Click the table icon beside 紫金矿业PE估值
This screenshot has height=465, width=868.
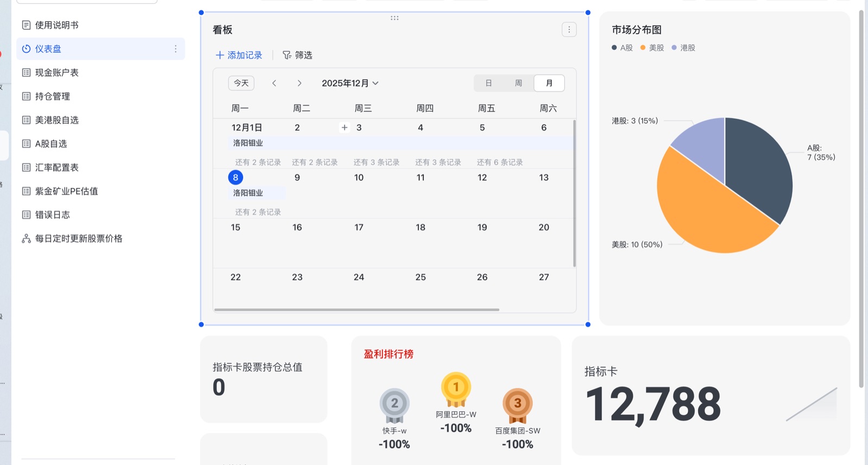[26, 191]
